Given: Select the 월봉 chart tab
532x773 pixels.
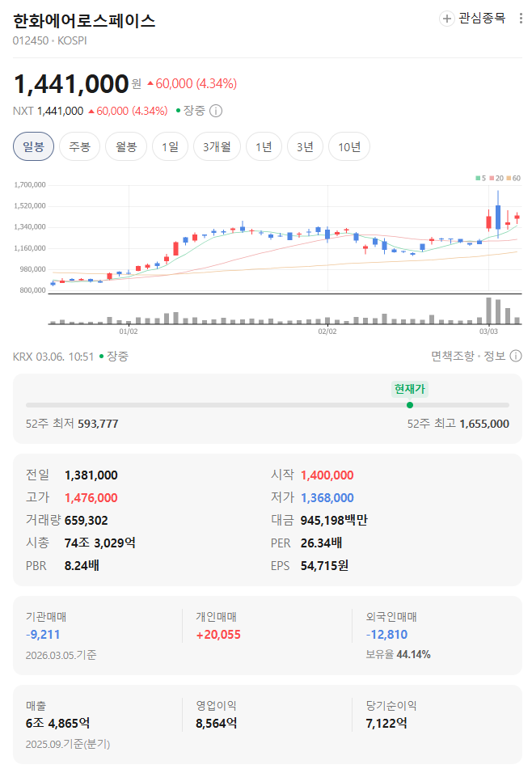Looking at the screenshot, I should [x=126, y=146].
